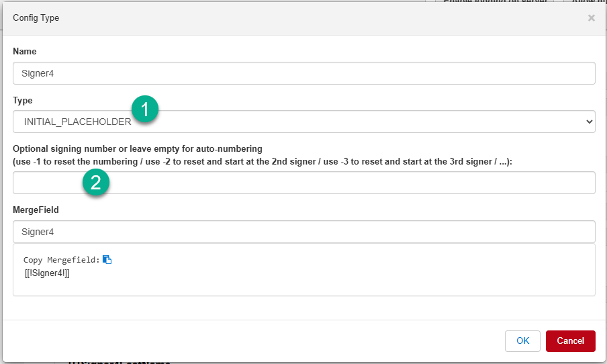The width and height of the screenshot is (607, 364).
Task: Focus the MergeField text input
Action: [303, 232]
